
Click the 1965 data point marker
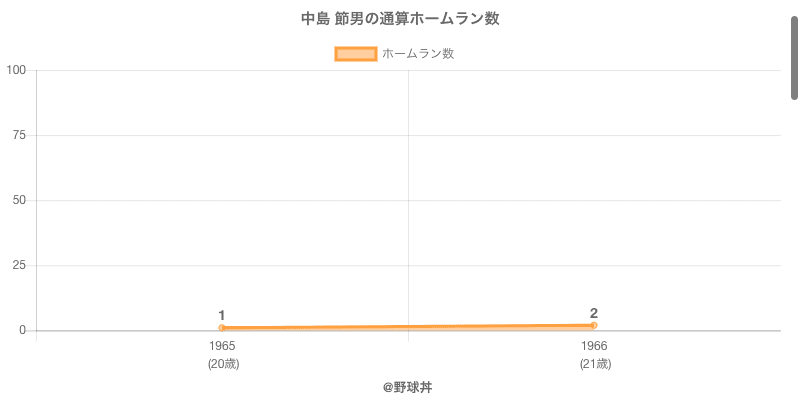point(222,328)
